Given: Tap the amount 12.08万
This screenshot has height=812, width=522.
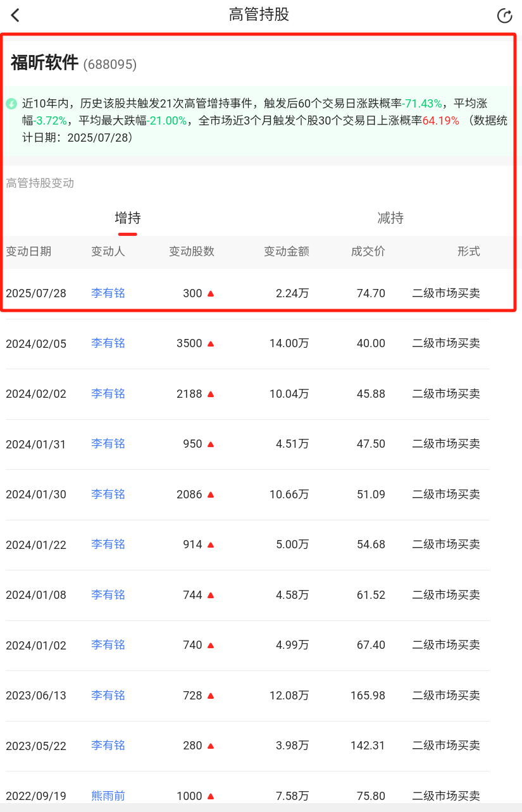Looking at the screenshot, I should click(289, 696).
